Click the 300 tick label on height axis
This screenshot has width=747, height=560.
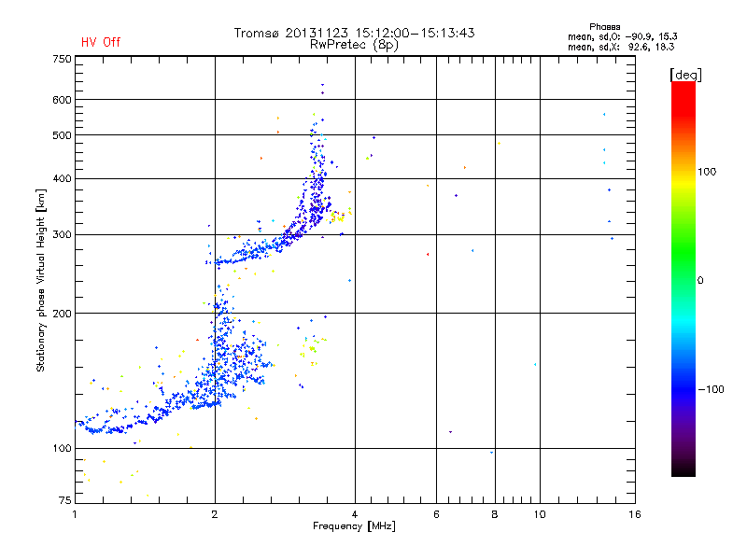tap(62, 235)
